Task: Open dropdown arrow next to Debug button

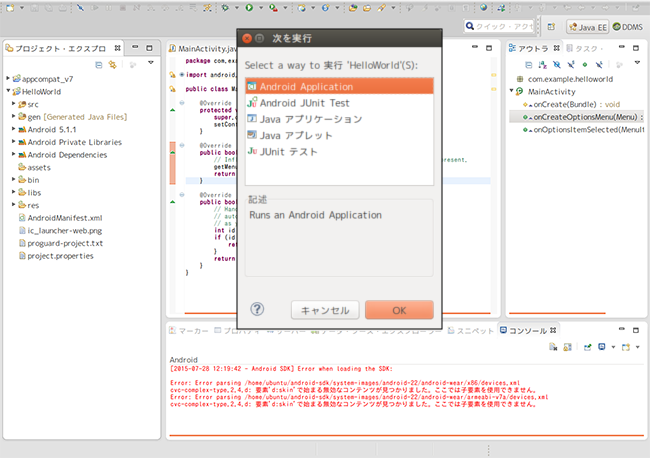Action: pos(237,7)
